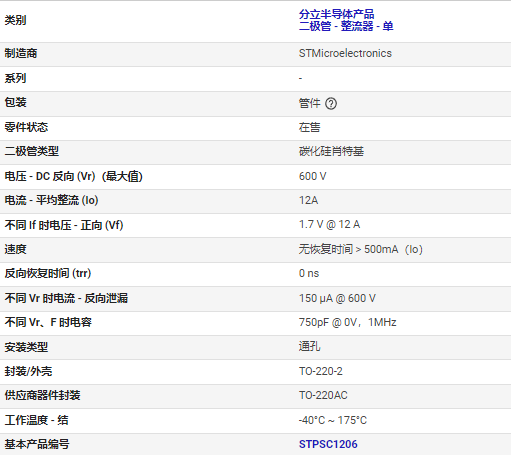Image resolution: width=511 pixels, height=455 pixels.
Task: Click the 1.7 V @ 12 A forward voltage
Action: point(329,224)
